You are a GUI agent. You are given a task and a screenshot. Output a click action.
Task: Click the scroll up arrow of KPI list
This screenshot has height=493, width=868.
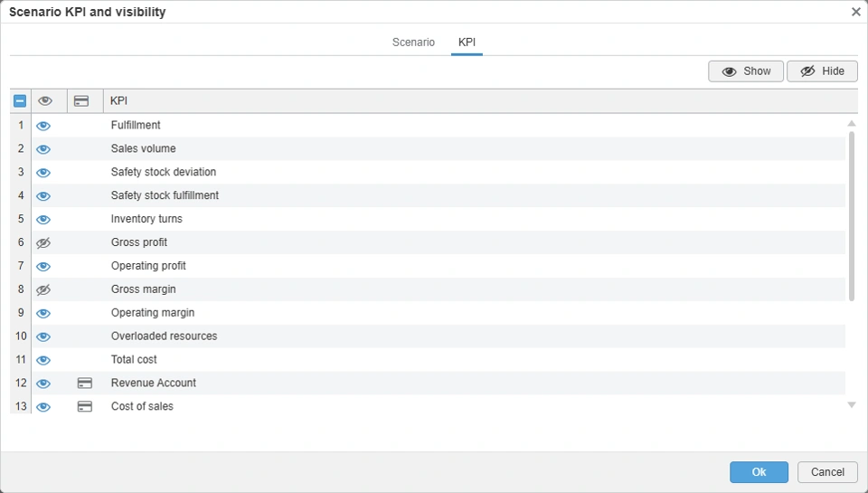[x=852, y=124]
